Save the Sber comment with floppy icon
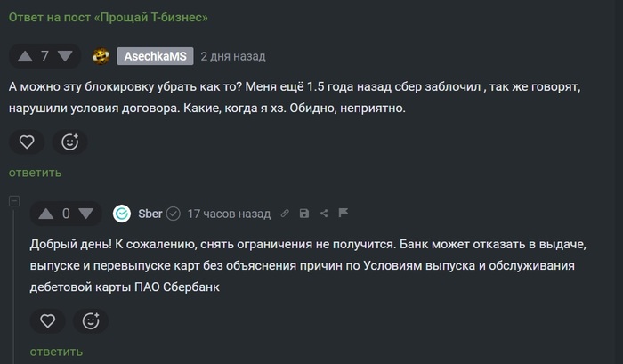623x364 pixels. [304, 214]
